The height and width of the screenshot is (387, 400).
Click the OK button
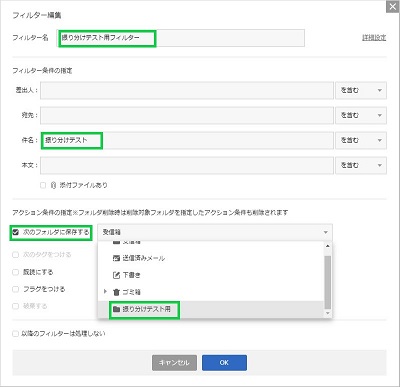pos(224,363)
